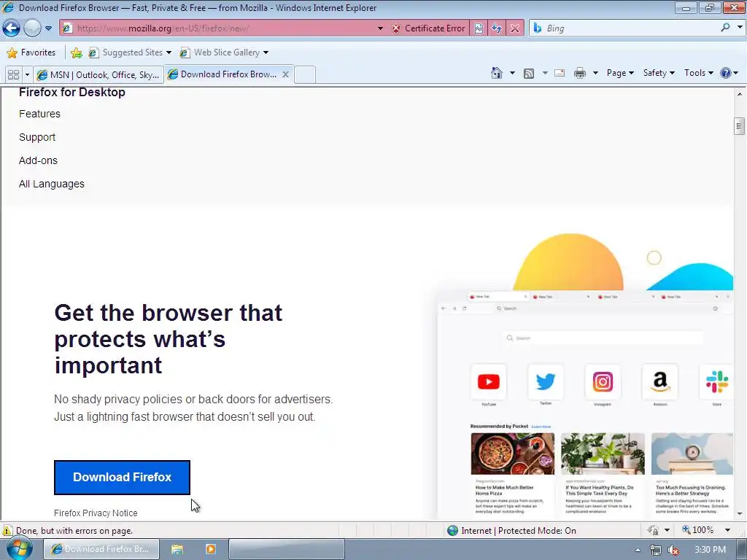Click the network tray icon
This screenshot has width=747, height=560.
(x=656, y=550)
